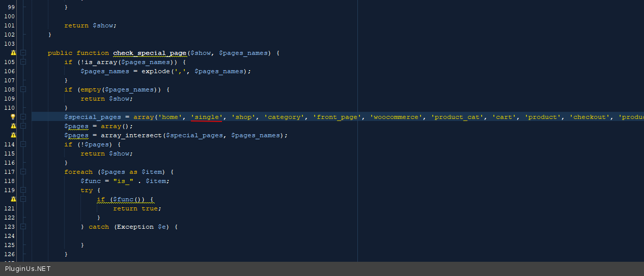Click the underlined 'single' string in array

(x=207, y=117)
